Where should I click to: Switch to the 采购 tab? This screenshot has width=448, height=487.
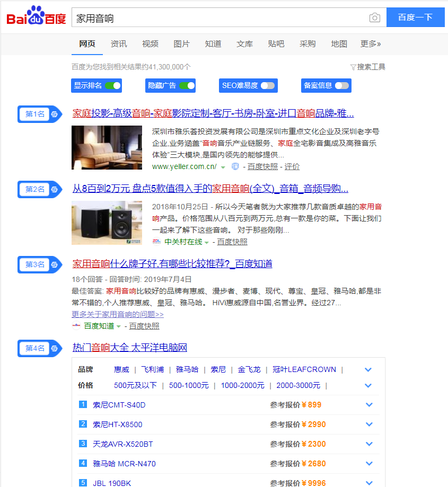pyautogui.click(x=308, y=44)
